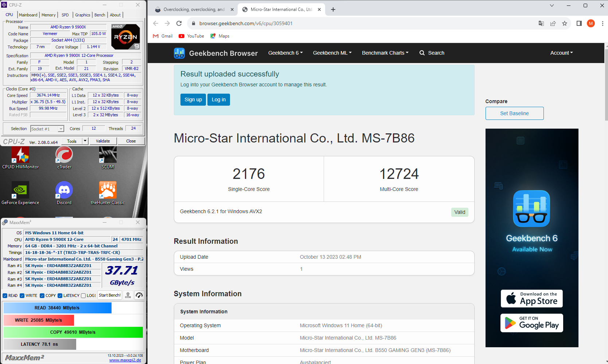
Task: Click the Valid badge on Geekbench result
Action: click(x=460, y=212)
